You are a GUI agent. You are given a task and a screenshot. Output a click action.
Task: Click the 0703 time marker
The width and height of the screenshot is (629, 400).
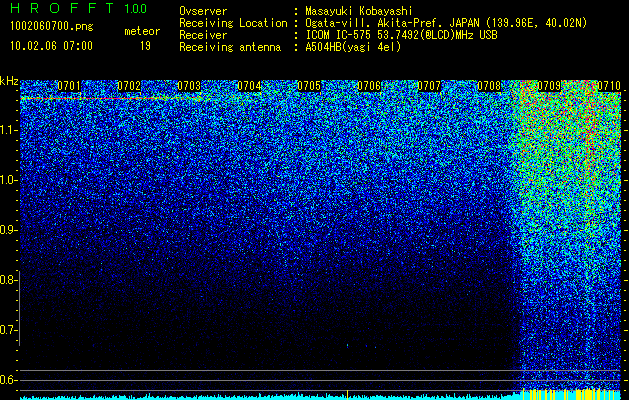[x=189, y=86]
